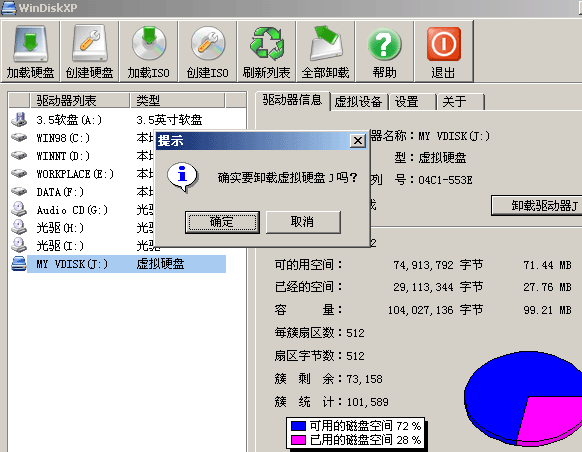This screenshot has width=582, height=452.
Task: Click the 类型 column header
Action: (177, 101)
